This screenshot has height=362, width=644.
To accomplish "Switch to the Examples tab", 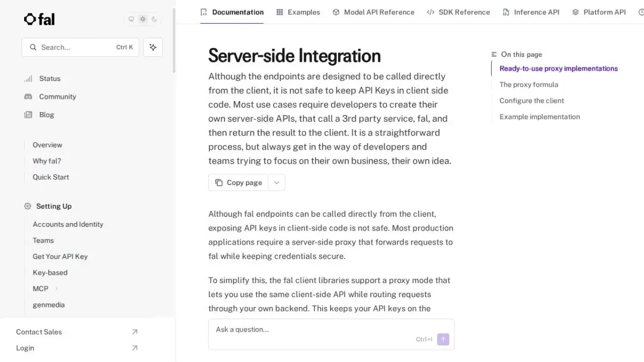I will 298,12.
